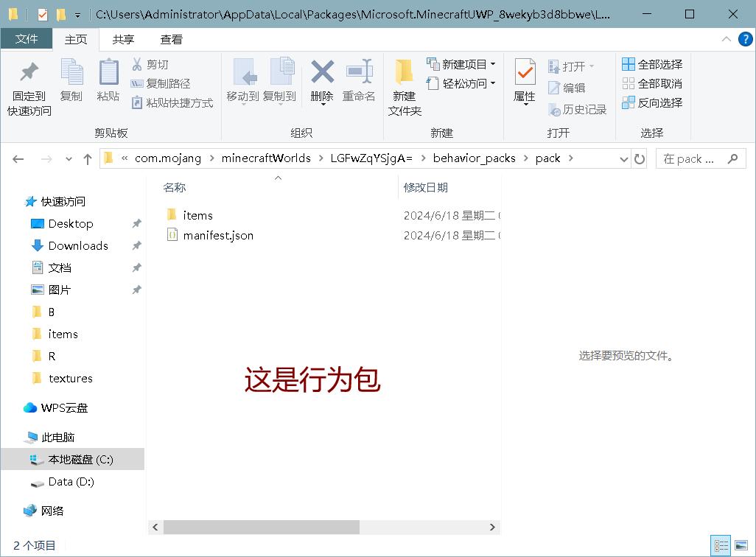Viewport: 756px width, 557px height.
Task: Sort by Date modified (修改日期) header
Action: tap(426, 188)
